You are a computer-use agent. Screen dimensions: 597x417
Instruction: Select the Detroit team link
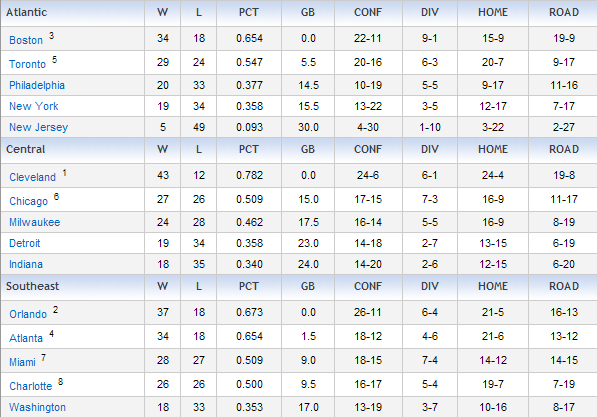click(x=25, y=243)
